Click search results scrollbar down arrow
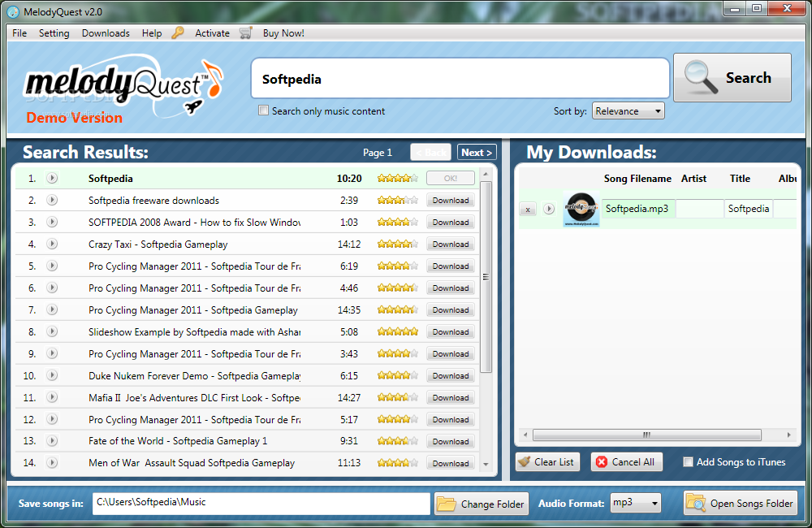812x528 pixels. 486,465
